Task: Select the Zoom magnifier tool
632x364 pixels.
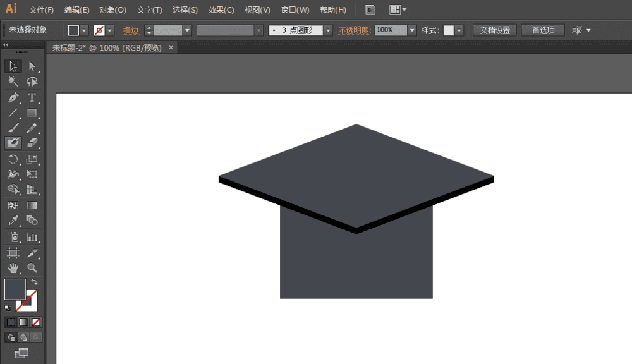Action: click(x=32, y=268)
